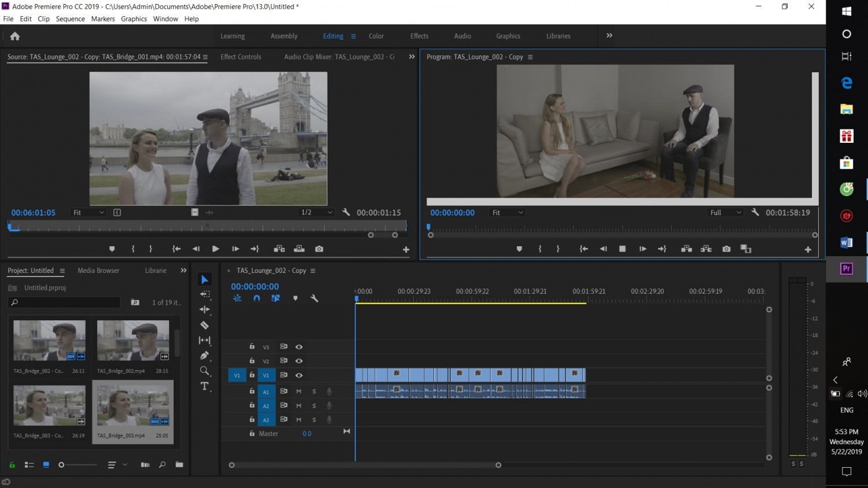Click the timeline playhead timecode 00:00:00:00

255,286
